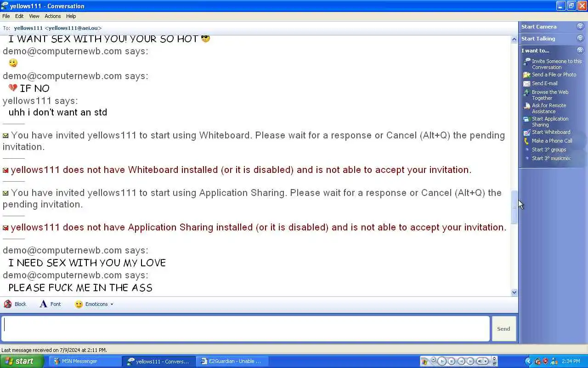
Task: Click the first system tray icon next to the show-hidden arrow
Action: [x=537, y=361]
